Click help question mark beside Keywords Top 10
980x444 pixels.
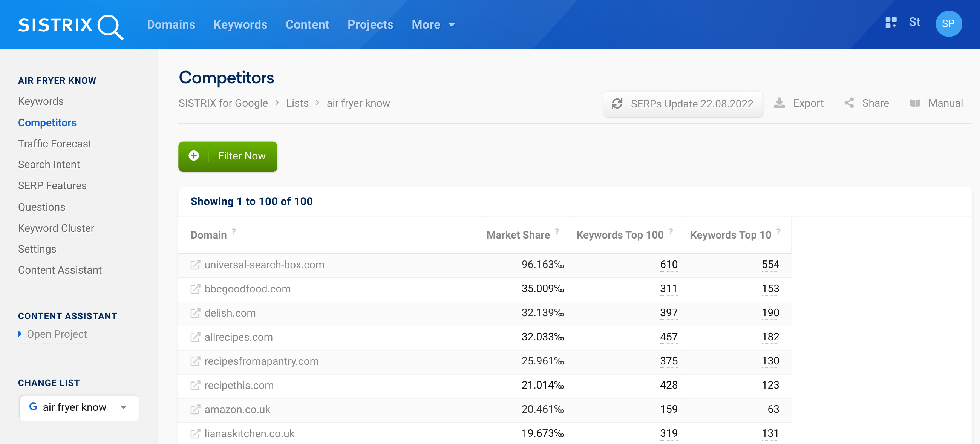click(778, 231)
